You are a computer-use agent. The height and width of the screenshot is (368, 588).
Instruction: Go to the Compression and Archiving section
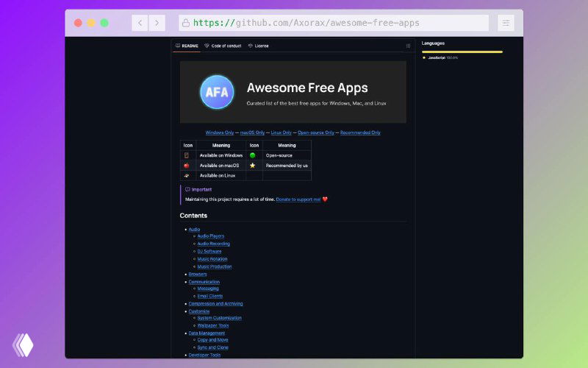[x=215, y=303]
